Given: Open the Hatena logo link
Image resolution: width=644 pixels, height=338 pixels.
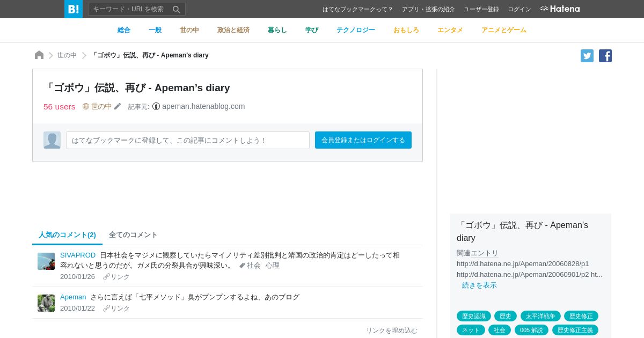Looking at the screenshot, I should (x=560, y=9).
